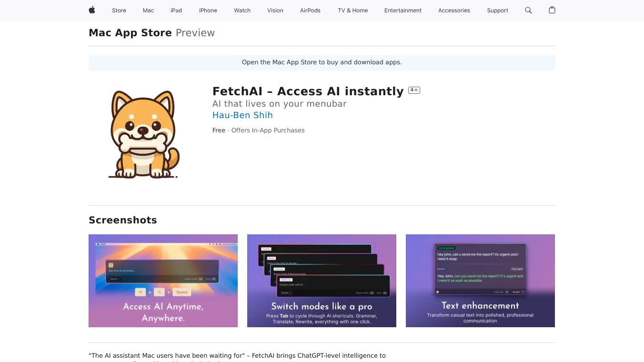Open the Watch menu item
644x362 pixels.
click(x=242, y=10)
